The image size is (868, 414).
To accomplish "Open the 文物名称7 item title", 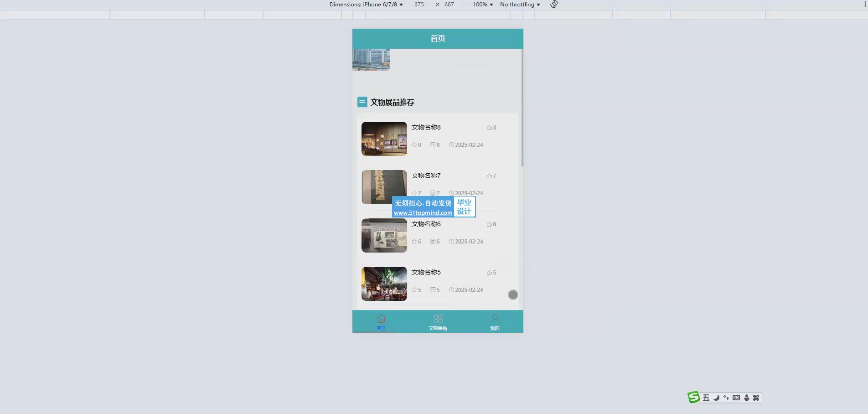I will point(426,176).
